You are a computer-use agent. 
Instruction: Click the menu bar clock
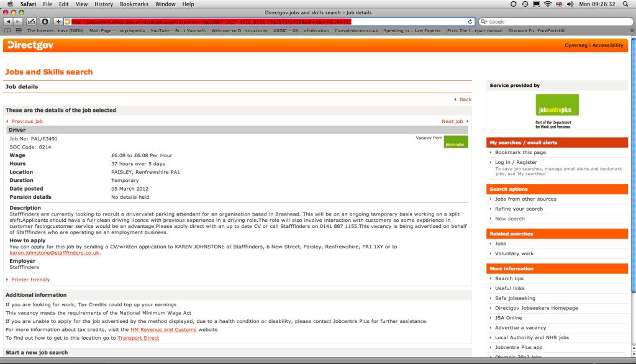597,4
